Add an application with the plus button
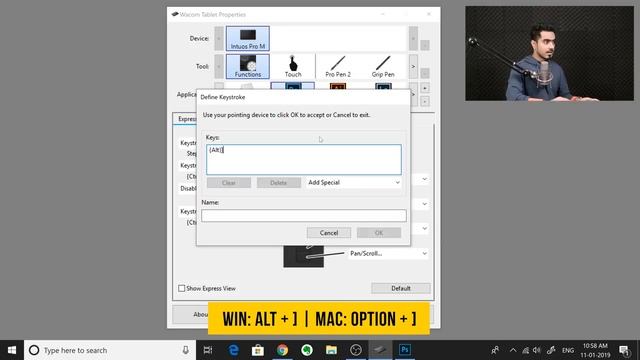 [424, 88]
